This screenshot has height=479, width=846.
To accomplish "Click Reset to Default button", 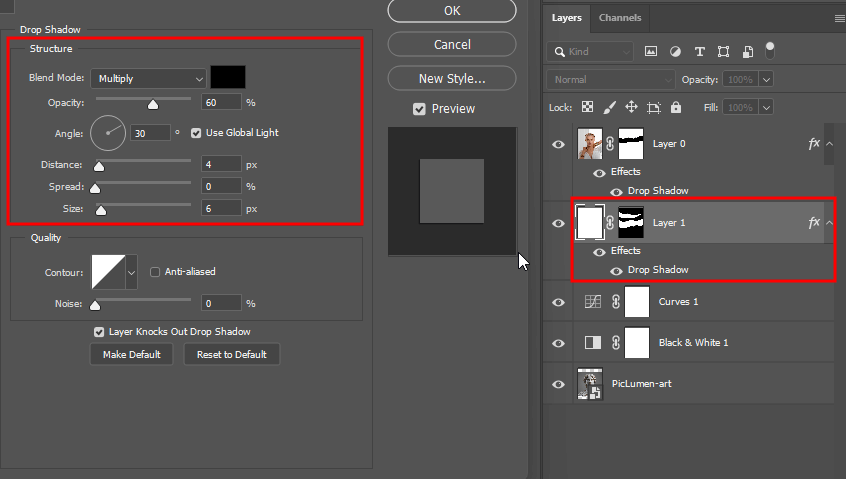I will pyautogui.click(x=232, y=354).
